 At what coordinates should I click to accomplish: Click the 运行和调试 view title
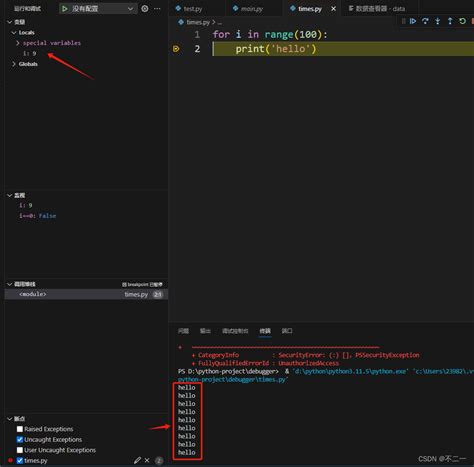[x=27, y=9]
